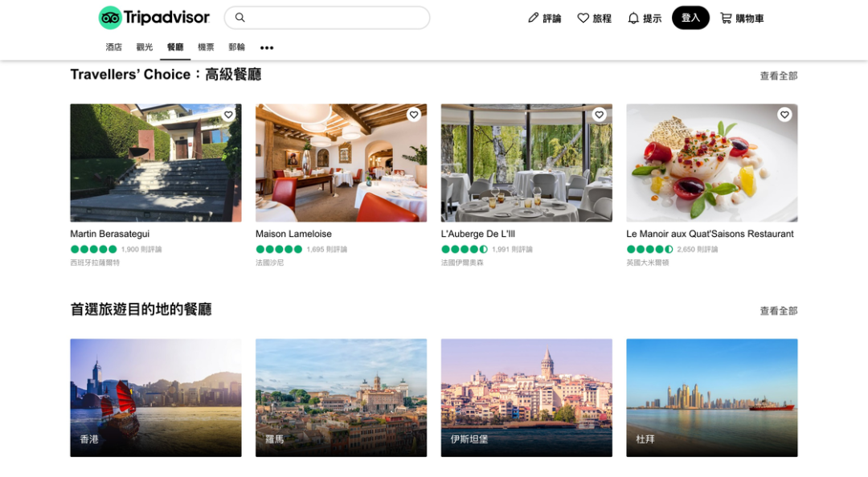Open the 羅馬 destination card
Image resolution: width=868 pixels, height=477 pixels.
coord(341,397)
